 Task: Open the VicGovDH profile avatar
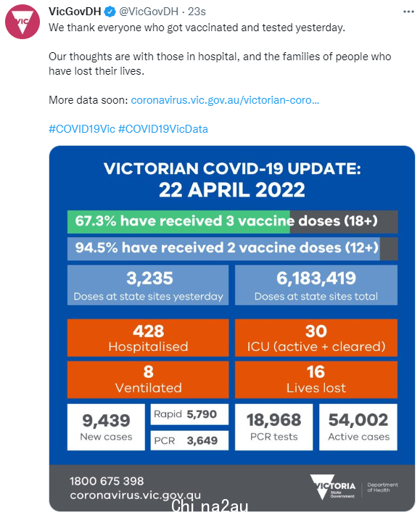[22, 22]
